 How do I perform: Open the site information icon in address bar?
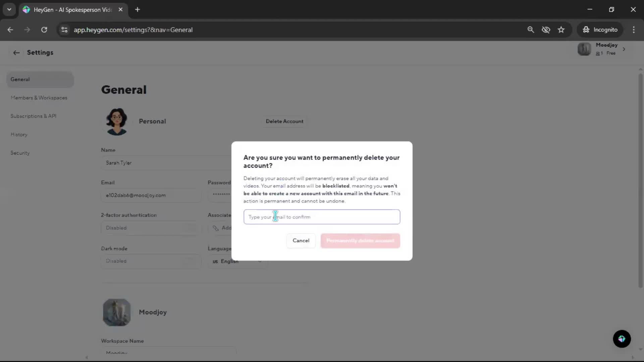(64, 30)
